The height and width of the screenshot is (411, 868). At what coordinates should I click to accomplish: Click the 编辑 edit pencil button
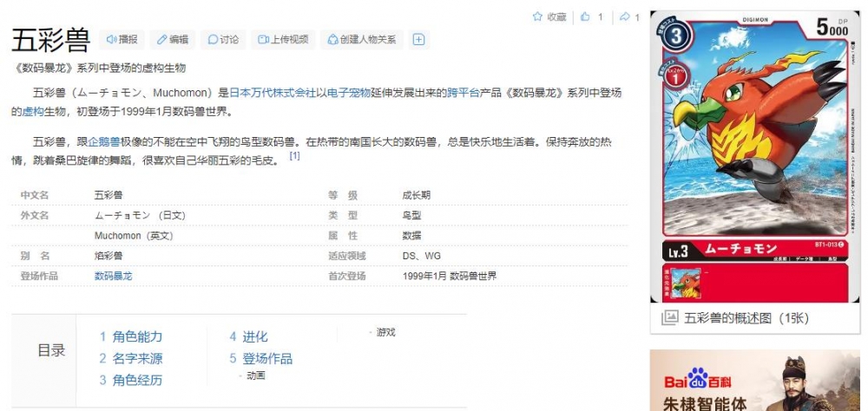pos(173,40)
